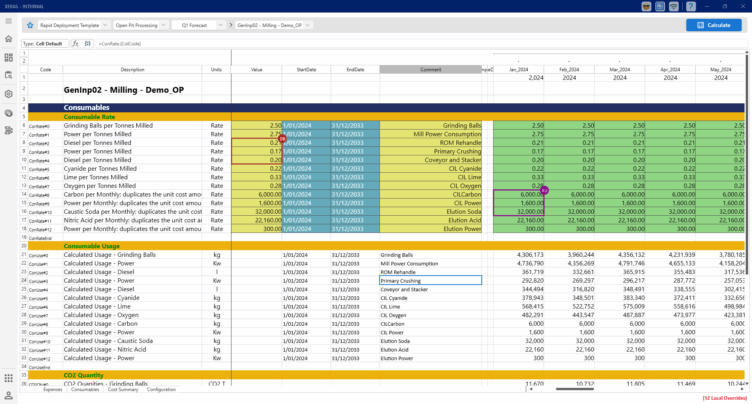The image size is (752, 404).
Task: Switch to the Cost Summary sheet tab
Action: [x=123, y=390]
